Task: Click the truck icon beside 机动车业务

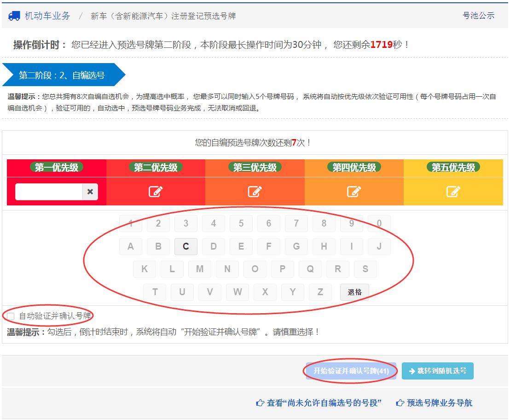Action: 14,16
